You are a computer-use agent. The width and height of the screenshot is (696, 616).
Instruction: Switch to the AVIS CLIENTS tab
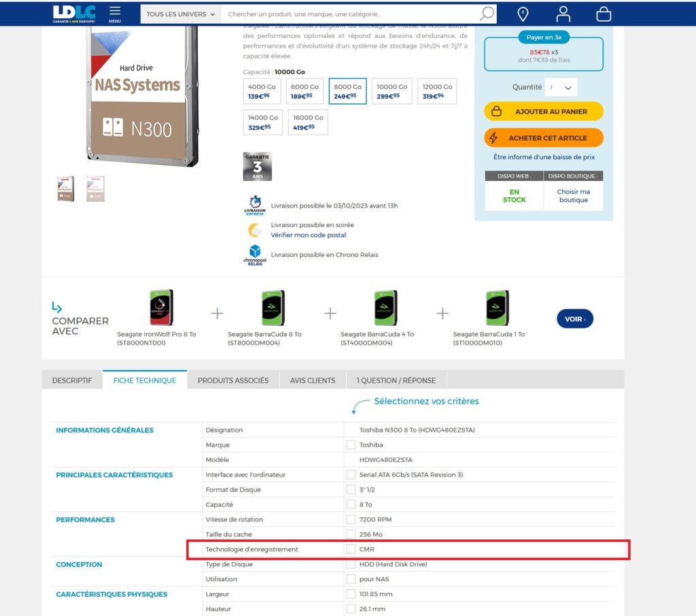[x=313, y=380]
